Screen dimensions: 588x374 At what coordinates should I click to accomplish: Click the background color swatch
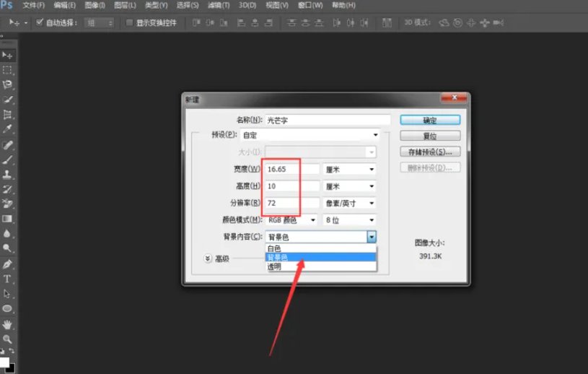13,369
